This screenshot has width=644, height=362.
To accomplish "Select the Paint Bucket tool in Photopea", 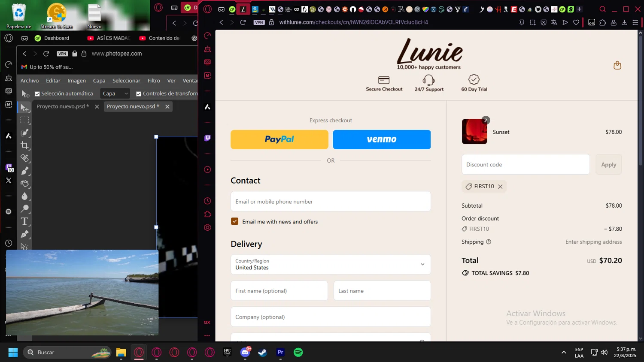I will (25, 184).
